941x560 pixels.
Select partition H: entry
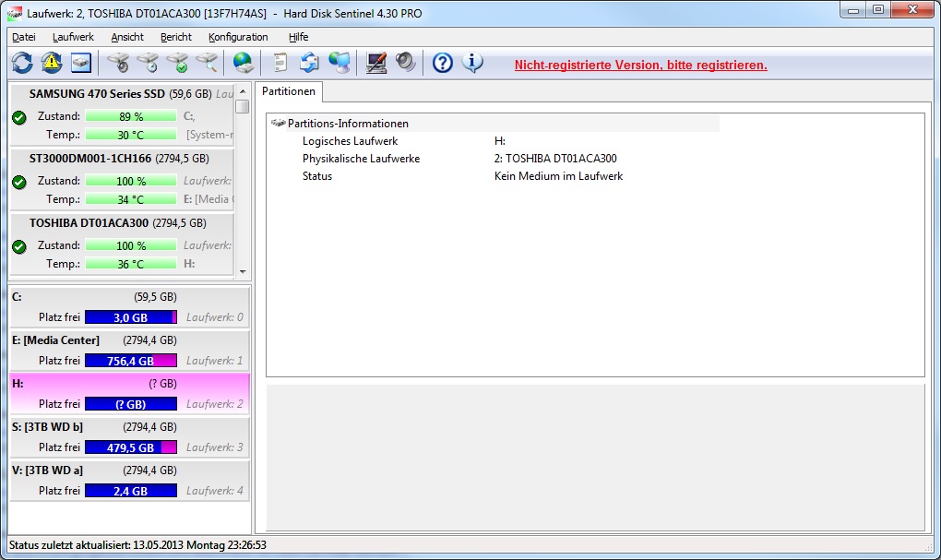pos(130,393)
